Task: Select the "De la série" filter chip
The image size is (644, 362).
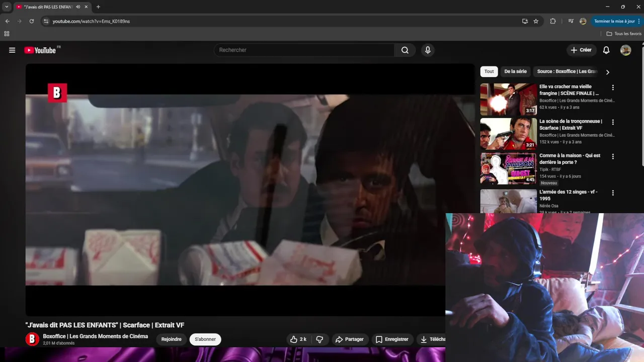Action: pyautogui.click(x=515, y=71)
